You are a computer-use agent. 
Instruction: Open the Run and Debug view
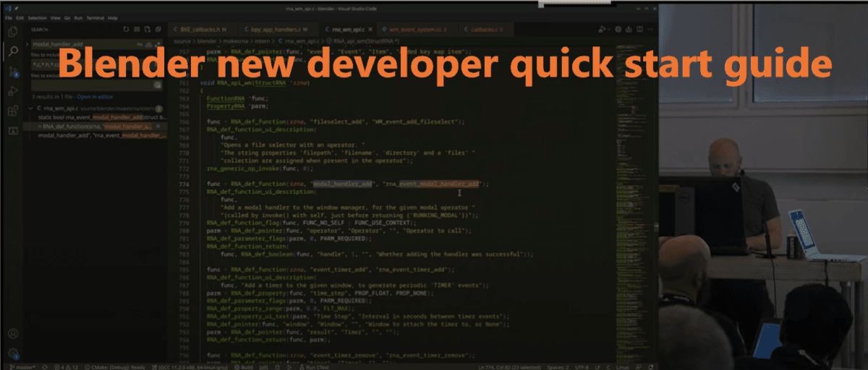[x=13, y=92]
